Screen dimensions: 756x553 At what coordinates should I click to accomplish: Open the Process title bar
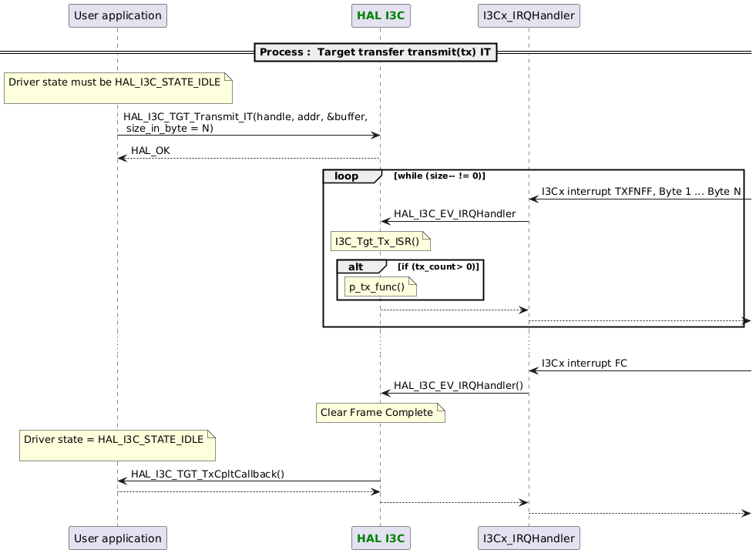375,52
